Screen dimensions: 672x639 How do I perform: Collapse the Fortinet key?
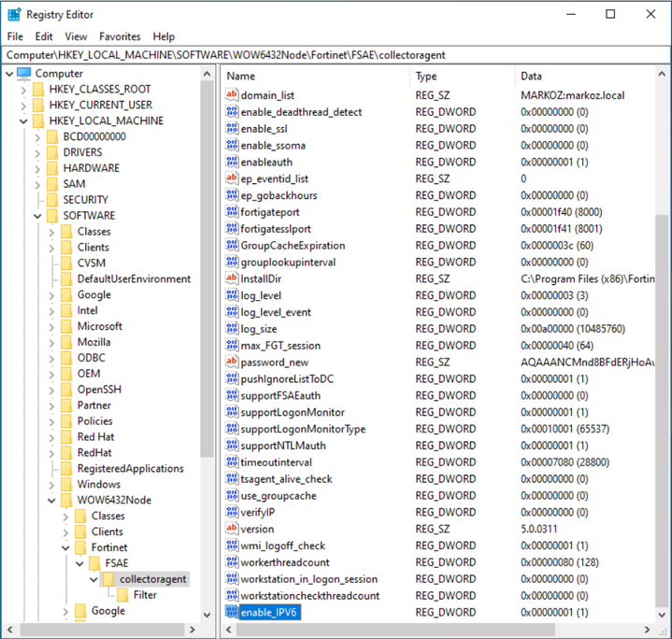tap(65, 547)
